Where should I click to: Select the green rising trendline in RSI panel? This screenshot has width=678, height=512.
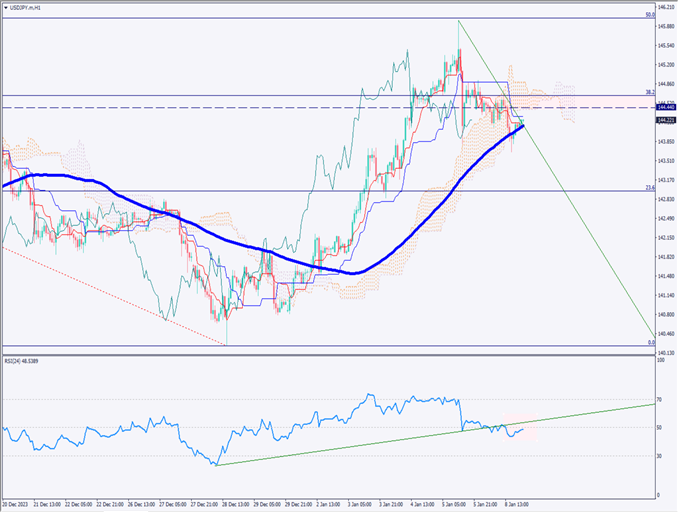click(400, 439)
